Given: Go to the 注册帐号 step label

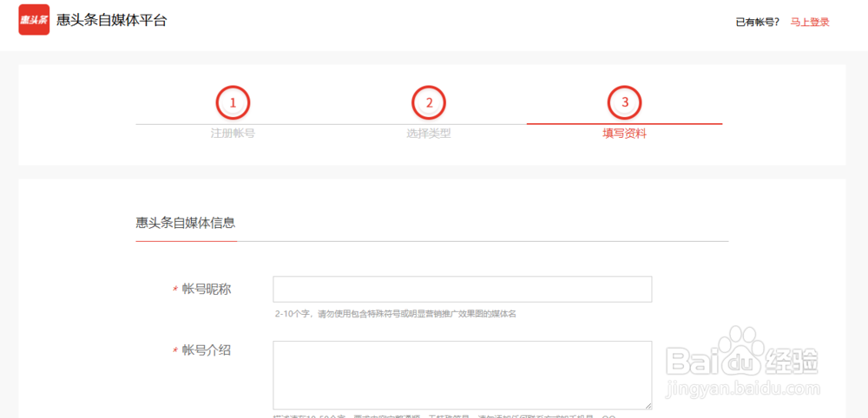Looking at the screenshot, I should [233, 134].
